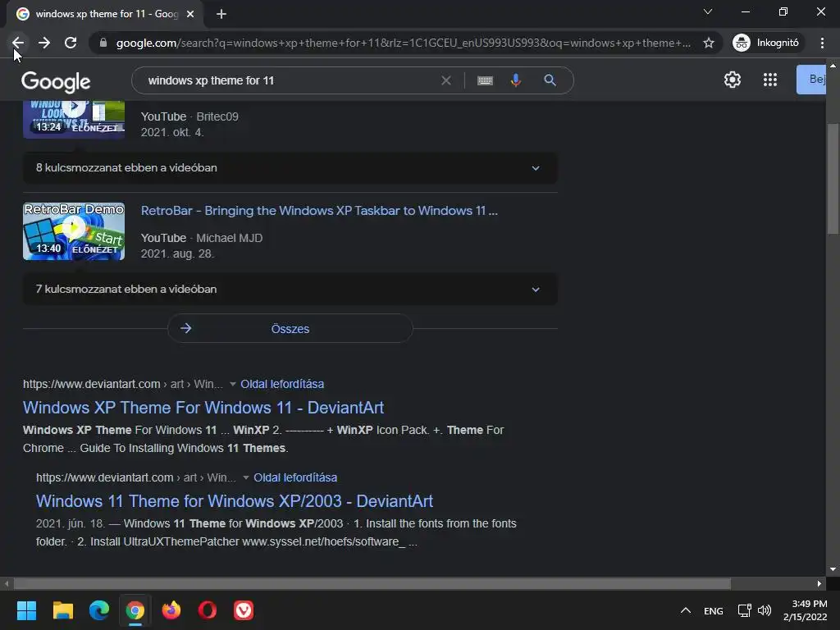Click the search box text field

point(290,80)
